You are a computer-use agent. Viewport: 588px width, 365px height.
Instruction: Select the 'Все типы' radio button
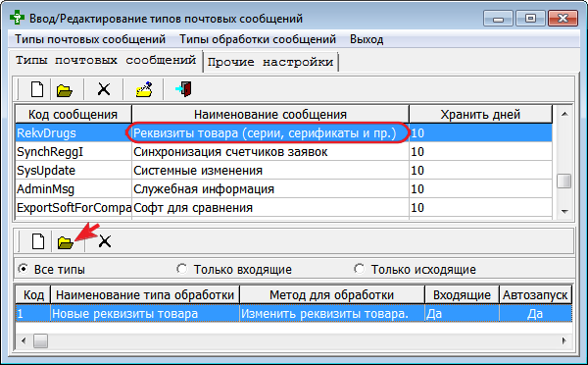(24, 269)
